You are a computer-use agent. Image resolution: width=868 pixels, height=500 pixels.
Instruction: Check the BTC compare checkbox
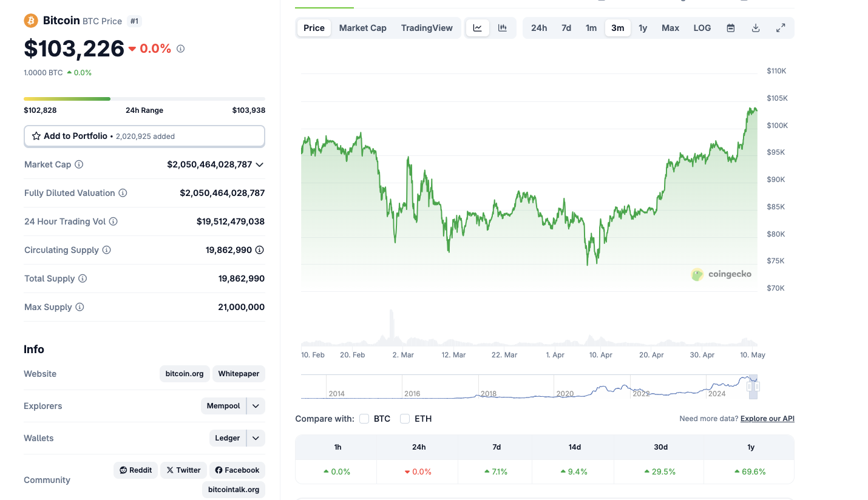[364, 419]
